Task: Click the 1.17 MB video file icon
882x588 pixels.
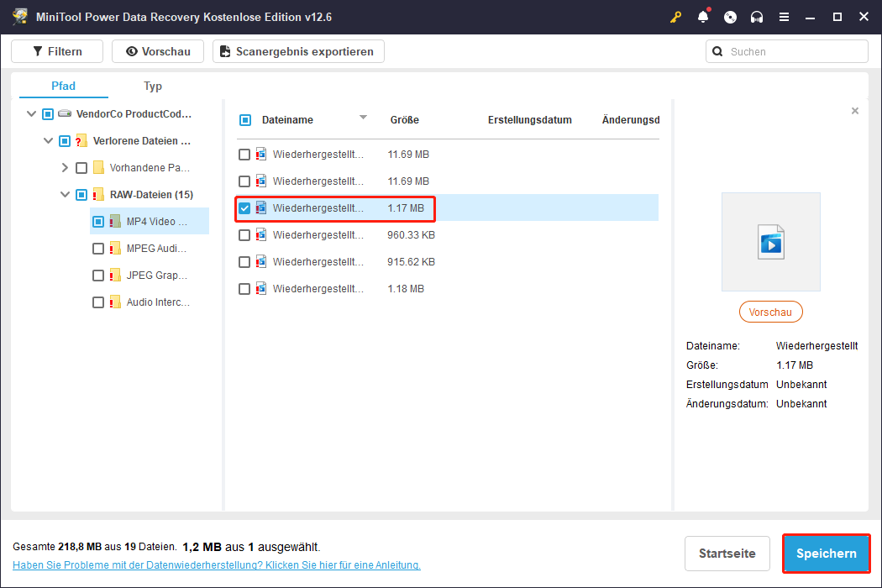Action: click(x=261, y=208)
